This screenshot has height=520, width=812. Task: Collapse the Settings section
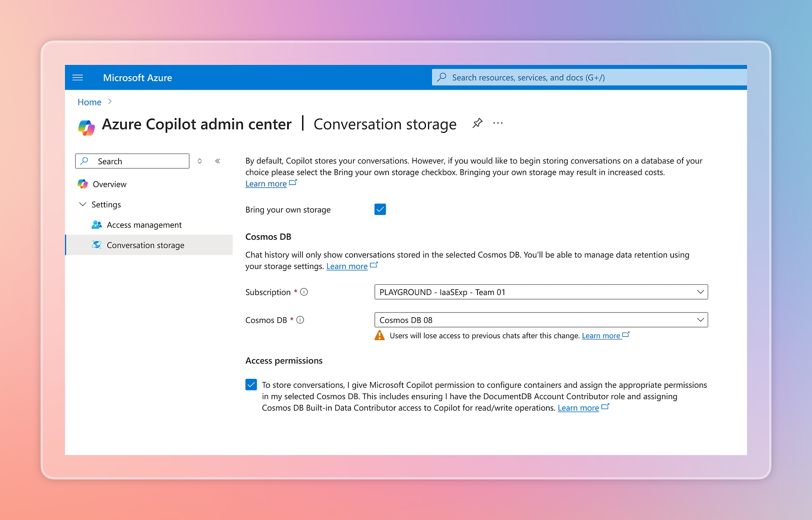pos(82,204)
